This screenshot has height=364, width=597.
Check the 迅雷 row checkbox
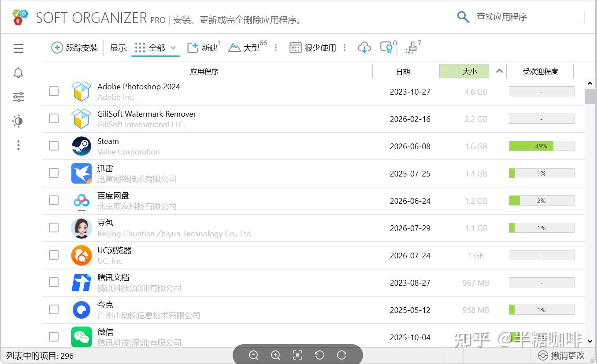coord(54,173)
